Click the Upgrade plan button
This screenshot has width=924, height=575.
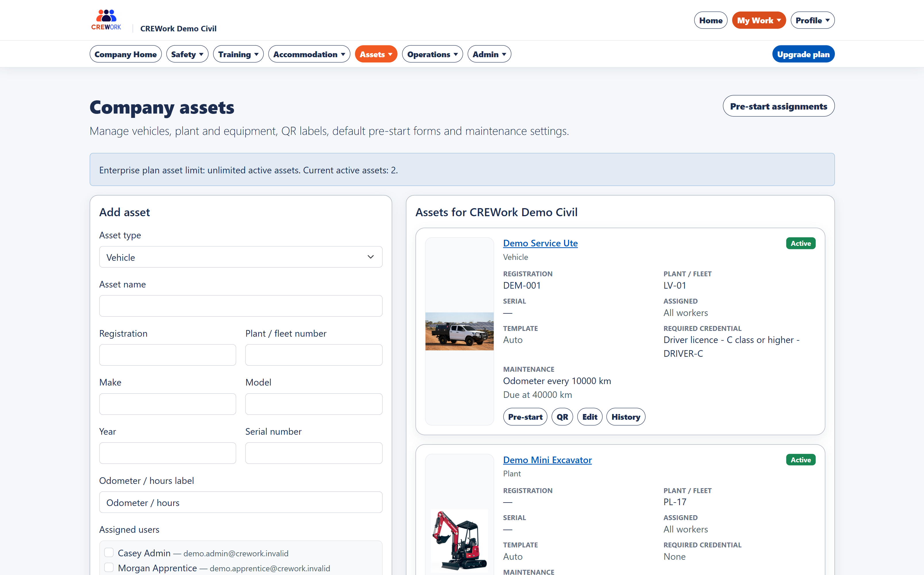coord(803,54)
